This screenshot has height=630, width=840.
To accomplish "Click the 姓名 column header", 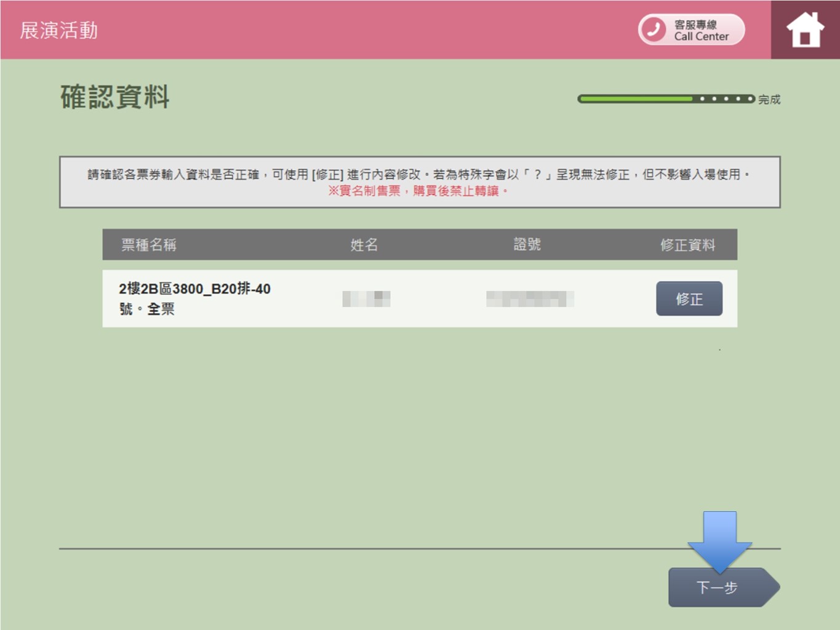I will pos(364,245).
